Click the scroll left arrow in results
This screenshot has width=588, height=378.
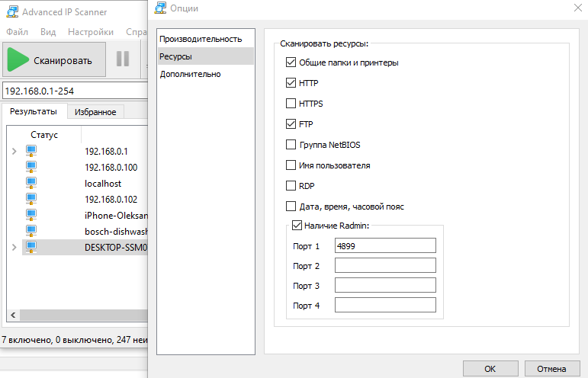pos(13,315)
